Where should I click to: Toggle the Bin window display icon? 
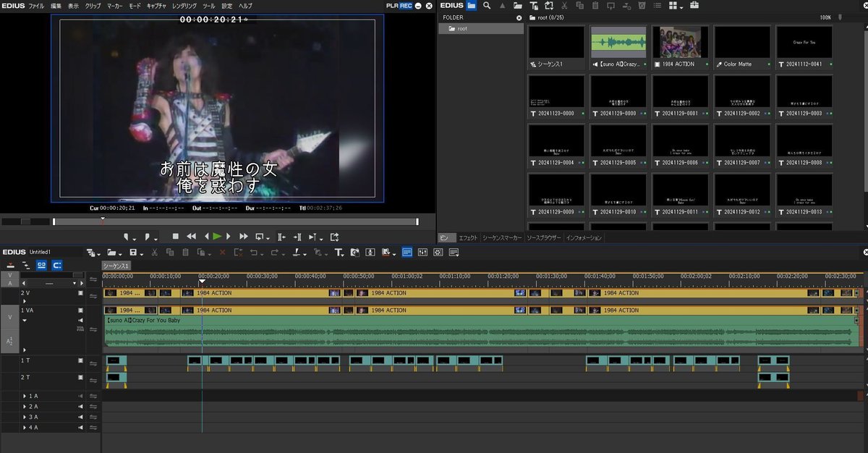(407, 253)
